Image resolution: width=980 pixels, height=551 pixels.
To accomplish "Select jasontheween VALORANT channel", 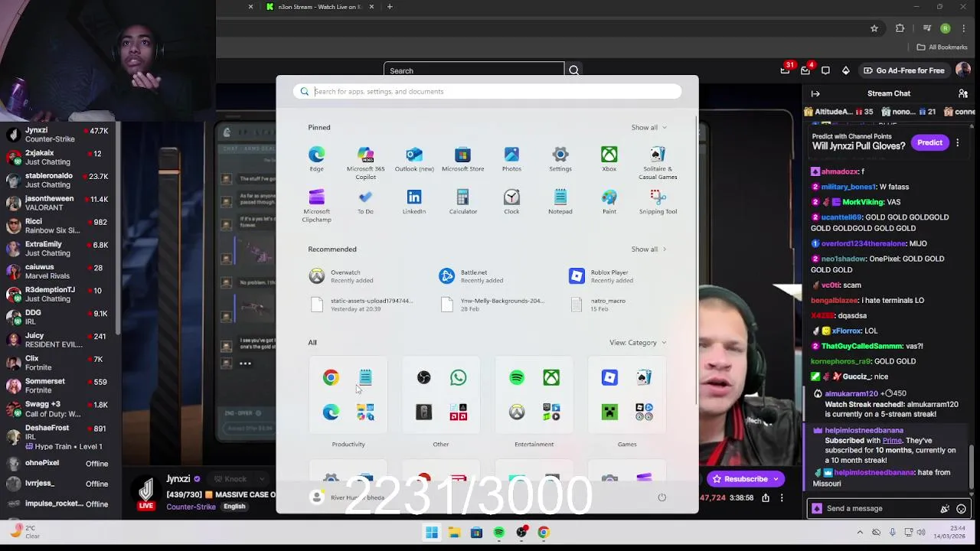I will pos(58,203).
